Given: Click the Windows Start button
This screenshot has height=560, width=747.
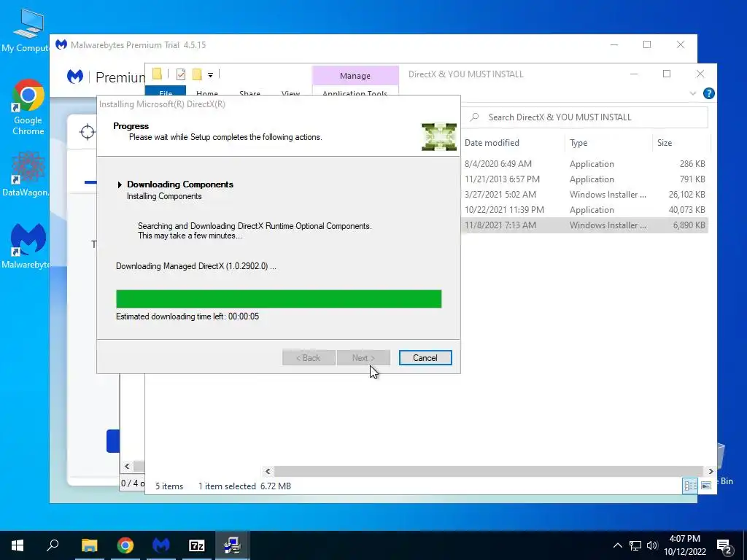Looking at the screenshot, I should (18, 545).
